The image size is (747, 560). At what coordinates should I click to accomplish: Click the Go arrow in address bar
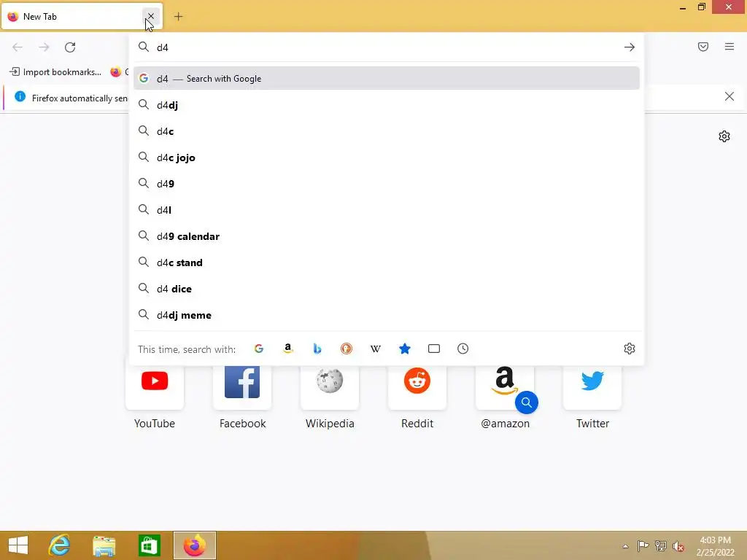pos(630,47)
